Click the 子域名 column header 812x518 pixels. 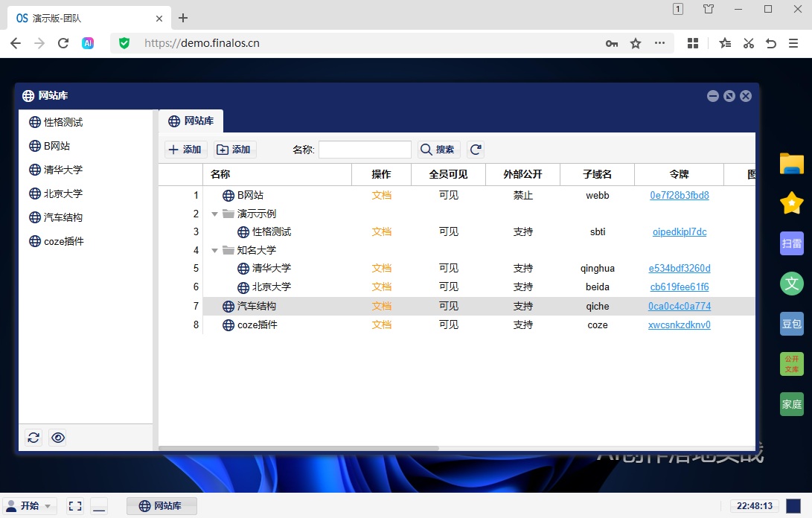[x=597, y=175]
